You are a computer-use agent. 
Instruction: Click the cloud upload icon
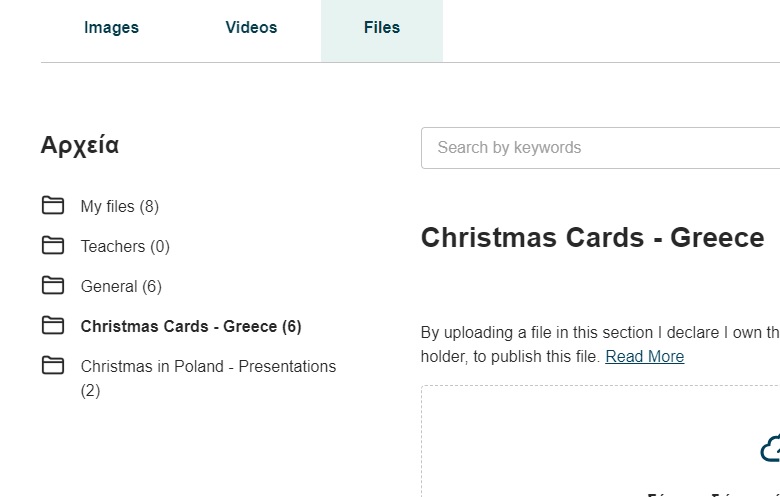[x=771, y=449]
